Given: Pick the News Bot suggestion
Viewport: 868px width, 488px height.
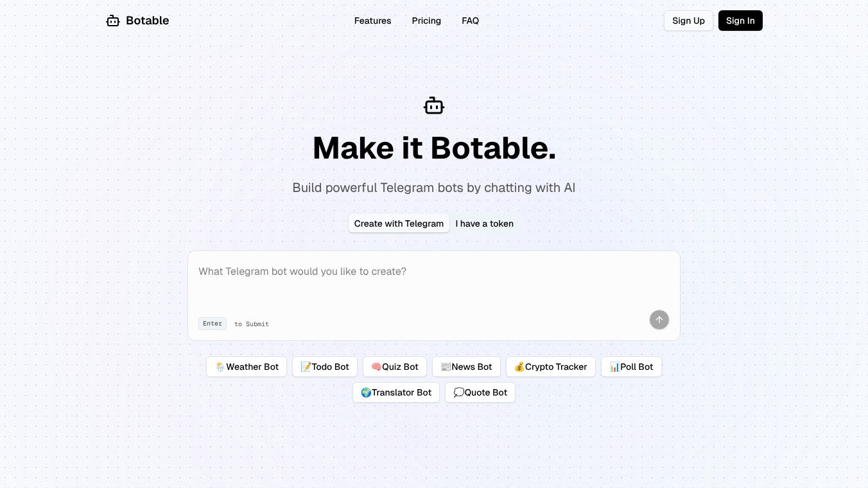Looking at the screenshot, I should coord(466,367).
